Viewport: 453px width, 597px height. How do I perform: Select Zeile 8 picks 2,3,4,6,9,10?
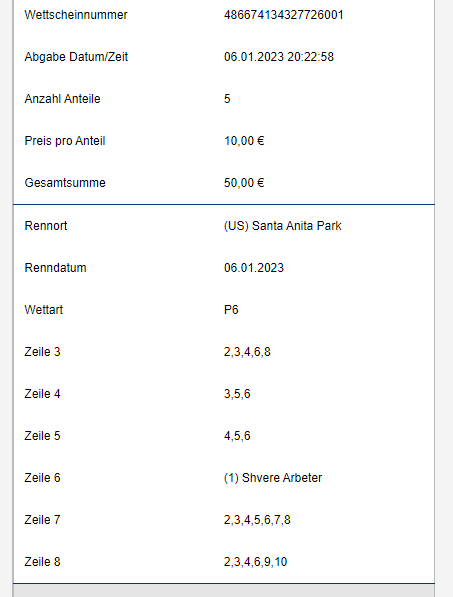point(255,562)
